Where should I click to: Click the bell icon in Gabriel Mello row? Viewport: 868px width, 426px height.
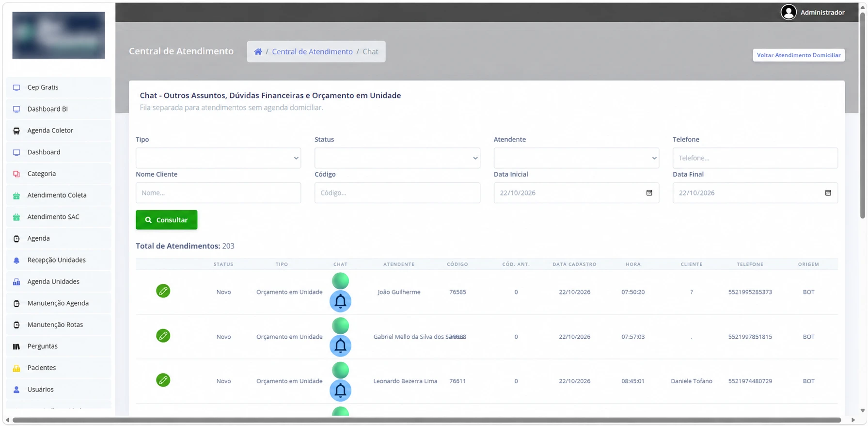pyautogui.click(x=340, y=346)
